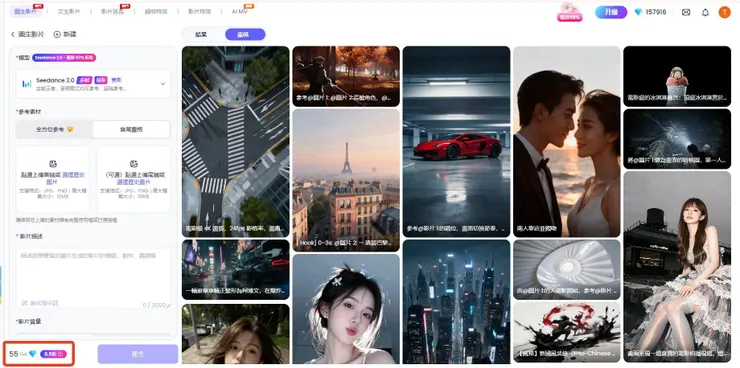This screenshot has height=368, width=740.
Task: Switch to the 影片特效 top tab
Action: point(200,11)
